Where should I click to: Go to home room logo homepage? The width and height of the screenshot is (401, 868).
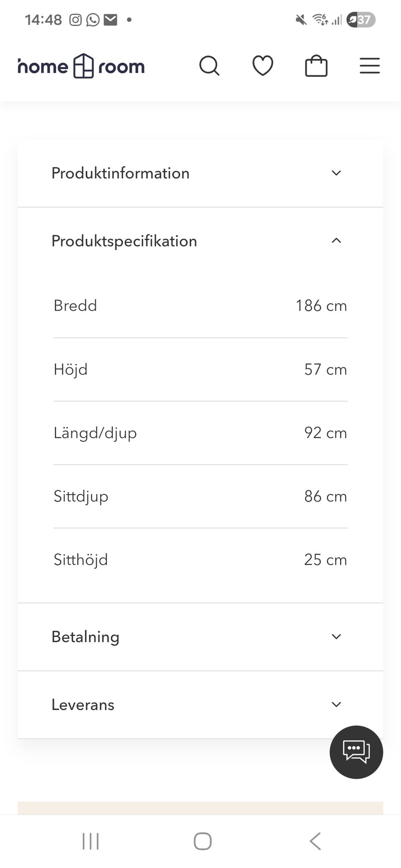click(x=81, y=66)
